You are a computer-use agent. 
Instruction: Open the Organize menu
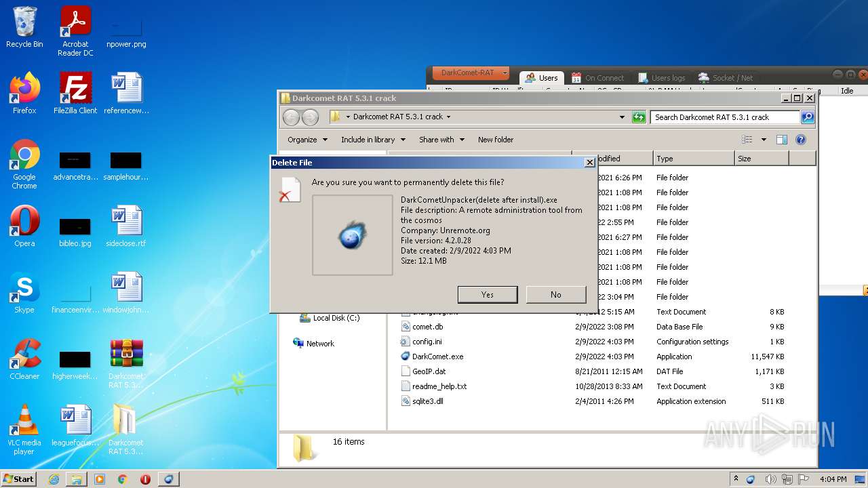coord(307,140)
